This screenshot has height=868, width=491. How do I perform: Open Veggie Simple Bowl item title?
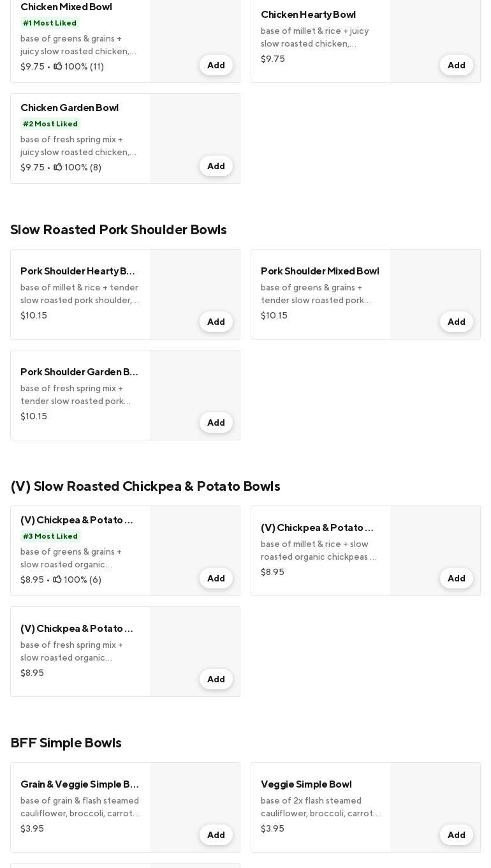coord(306,784)
